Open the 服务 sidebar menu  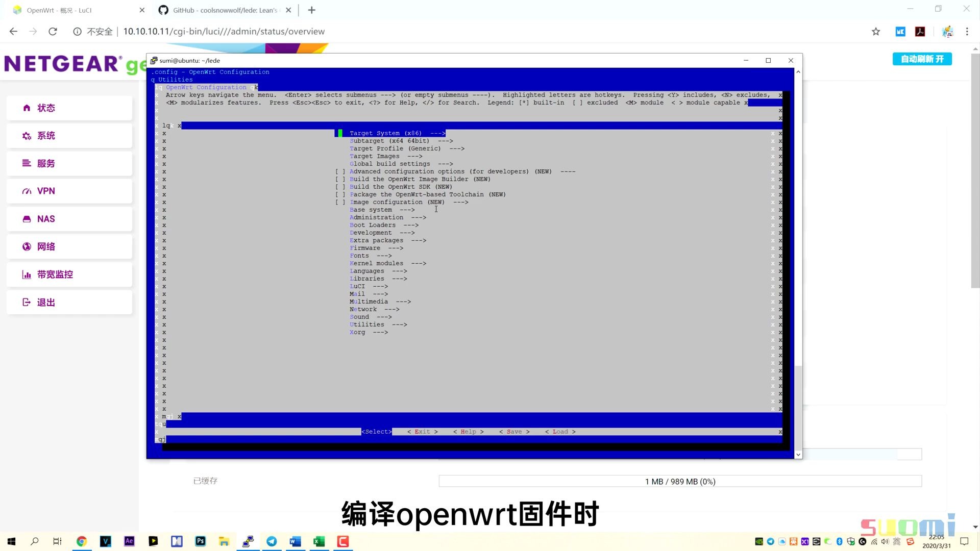click(x=69, y=163)
